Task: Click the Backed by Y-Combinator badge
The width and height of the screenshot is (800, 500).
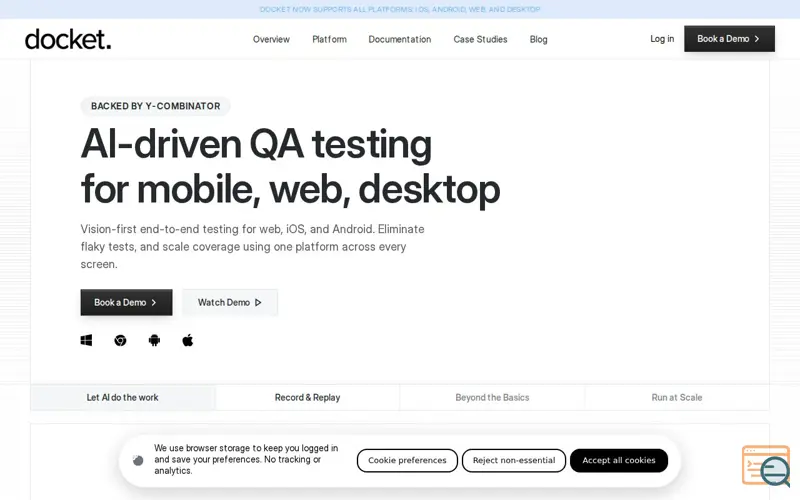Action: 156,106
